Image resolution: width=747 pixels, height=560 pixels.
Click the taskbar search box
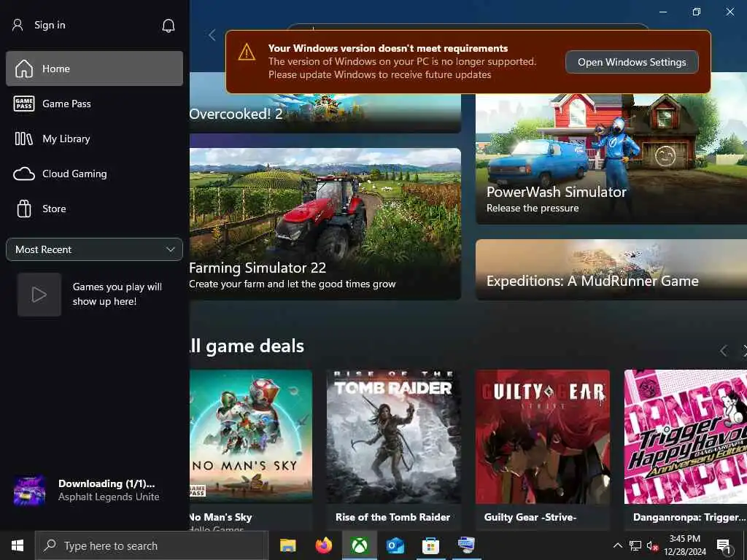click(152, 545)
